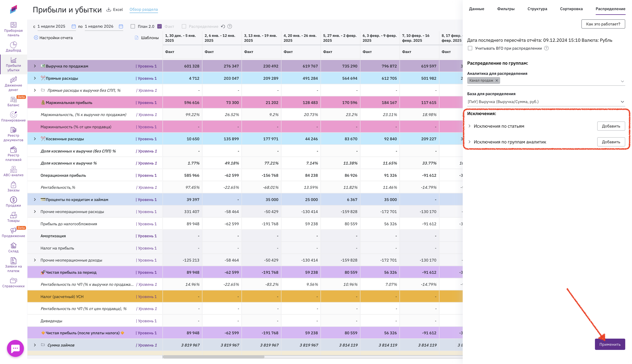Screen dimensions: 632x364
Task: Switch to the Фильтры tab
Action: pos(505,9)
